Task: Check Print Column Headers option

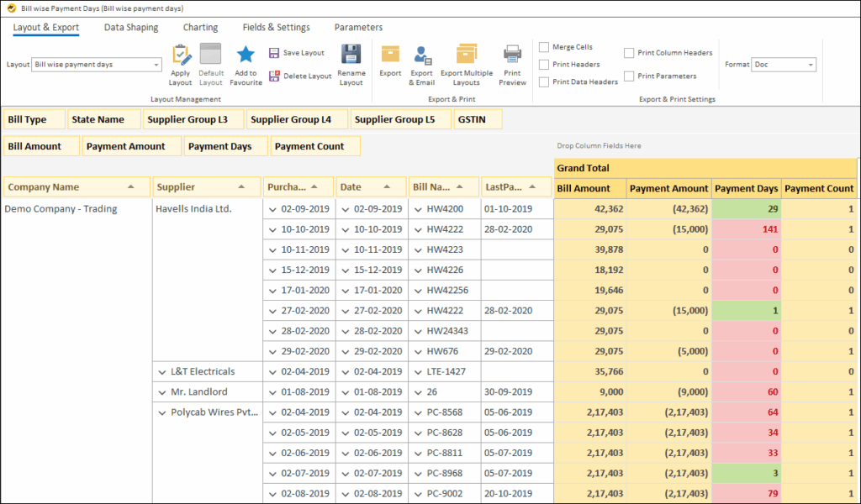Action: (628, 53)
